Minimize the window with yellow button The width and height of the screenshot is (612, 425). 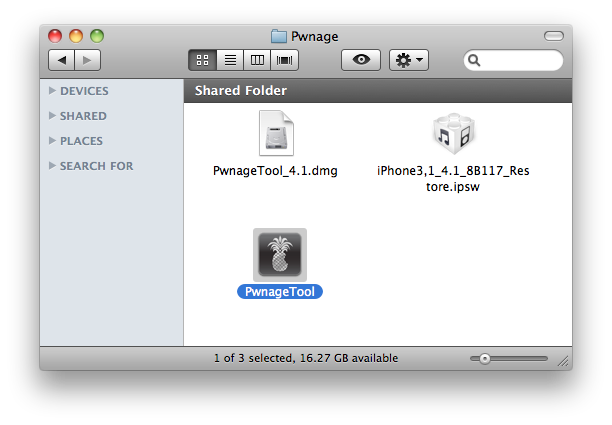[x=76, y=36]
